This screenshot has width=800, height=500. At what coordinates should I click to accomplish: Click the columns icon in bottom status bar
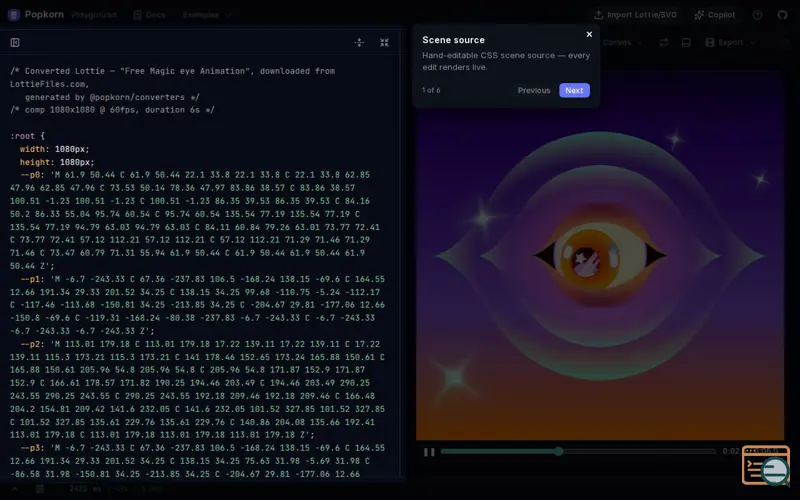pyautogui.click(x=40, y=489)
